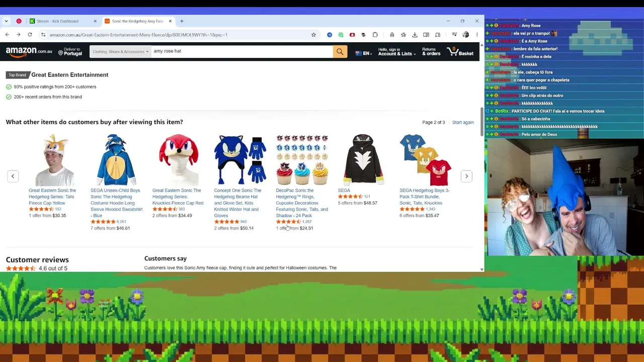The height and width of the screenshot is (362, 644).
Task: Reload the page with refresh icon
Action: coord(30,35)
